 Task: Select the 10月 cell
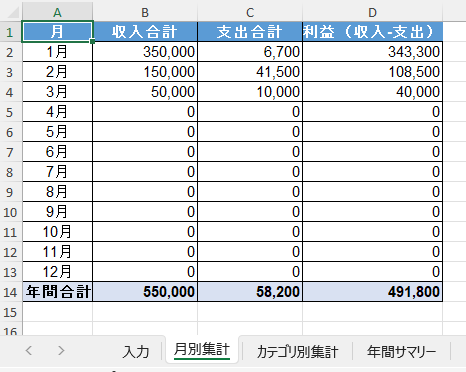[57, 232]
